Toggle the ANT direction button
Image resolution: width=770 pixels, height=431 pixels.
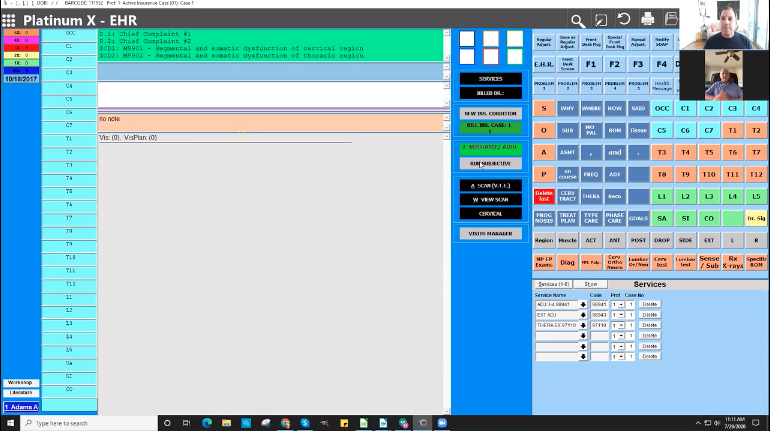pyautogui.click(x=614, y=241)
